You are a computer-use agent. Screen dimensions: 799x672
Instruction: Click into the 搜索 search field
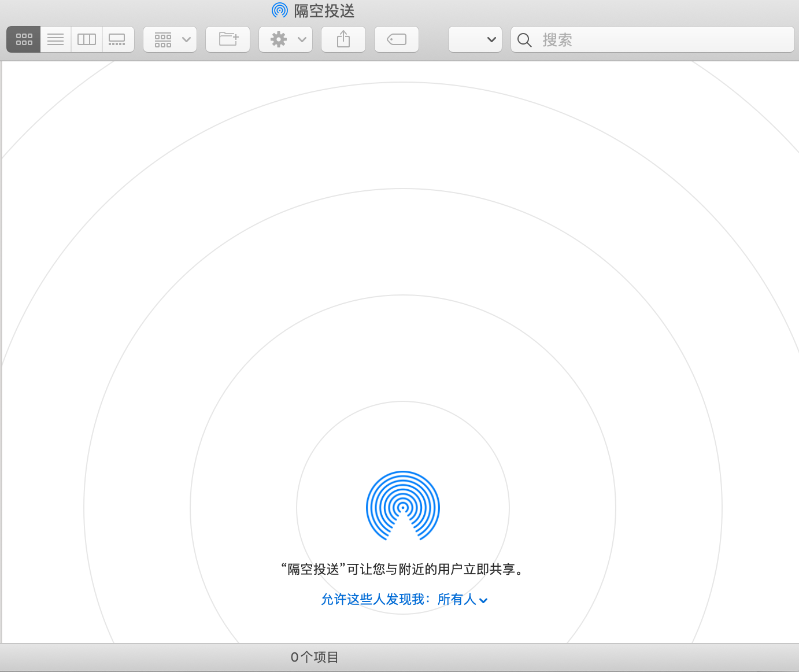(659, 39)
